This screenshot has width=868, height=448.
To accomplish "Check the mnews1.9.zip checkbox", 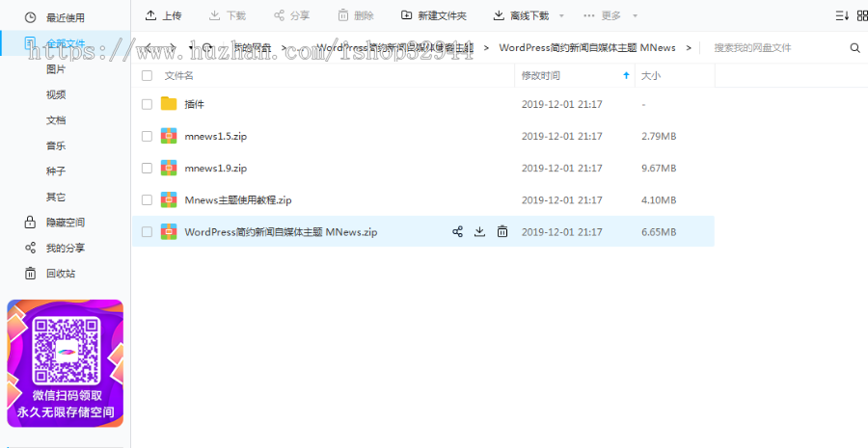I will click(147, 169).
